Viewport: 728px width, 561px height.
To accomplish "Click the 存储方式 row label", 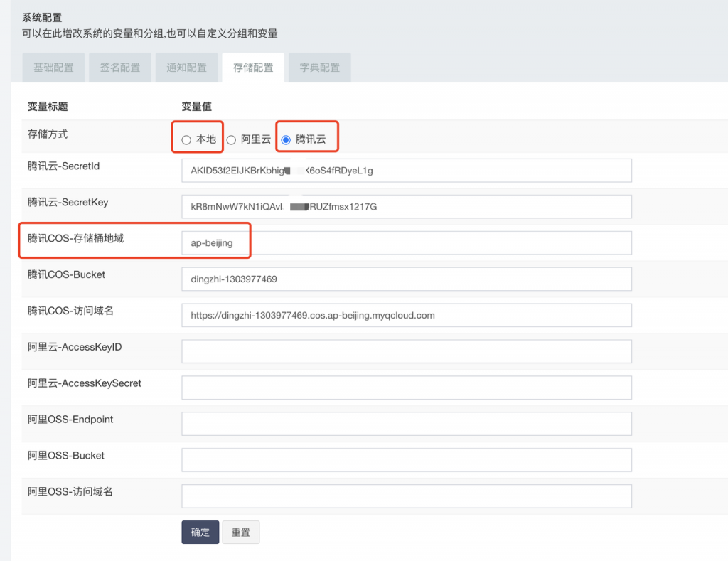I will (48, 134).
